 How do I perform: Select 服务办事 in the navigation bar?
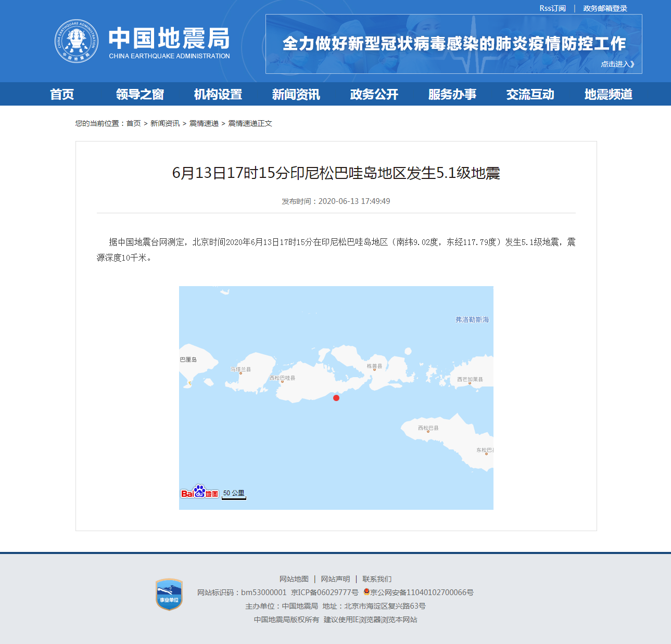[x=452, y=94]
